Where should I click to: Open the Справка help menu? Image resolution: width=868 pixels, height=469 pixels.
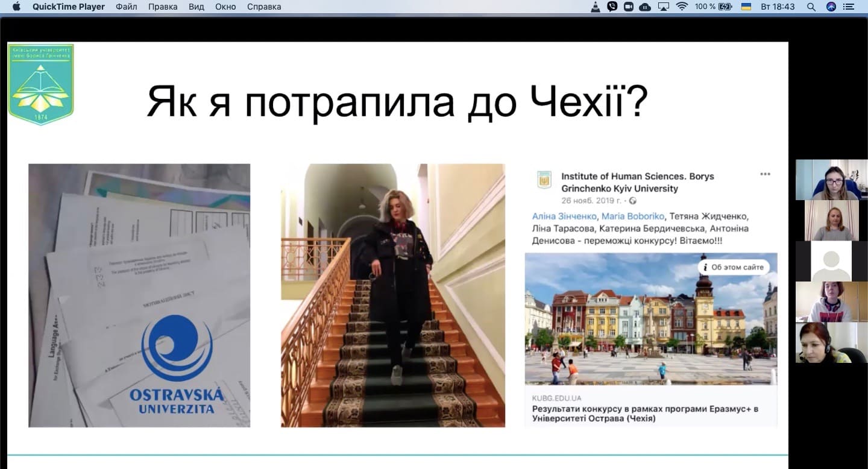[264, 7]
